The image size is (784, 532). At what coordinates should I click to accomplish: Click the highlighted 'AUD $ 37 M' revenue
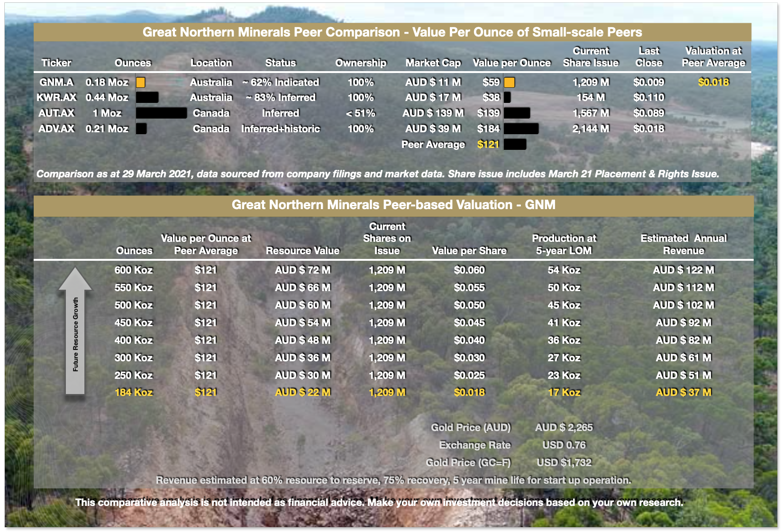point(684,392)
